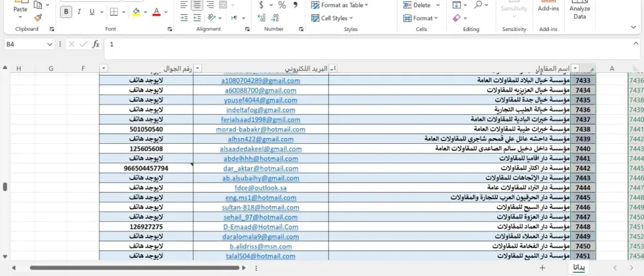Decrease indent icon

184,17
